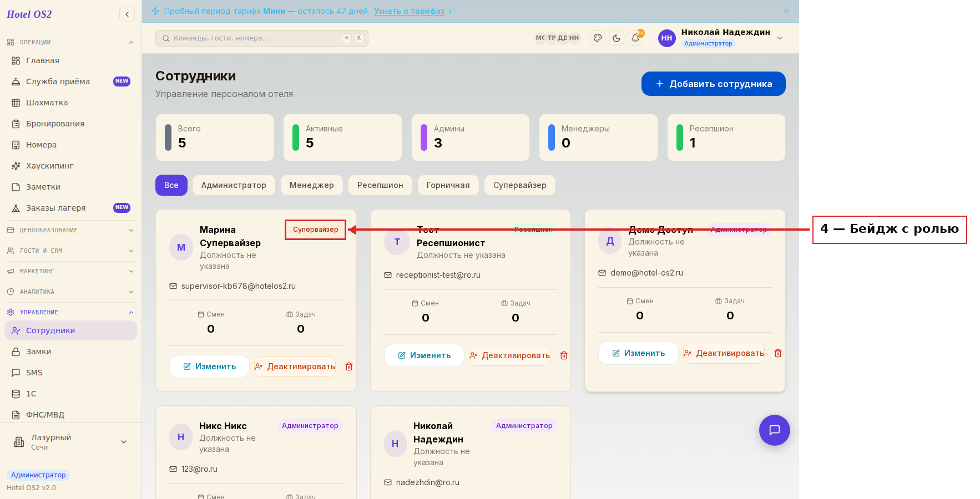980x499 pixels.
Task: Open ФНС/МВД in sidebar
Action: pyautogui.click(x=70, y=415)
